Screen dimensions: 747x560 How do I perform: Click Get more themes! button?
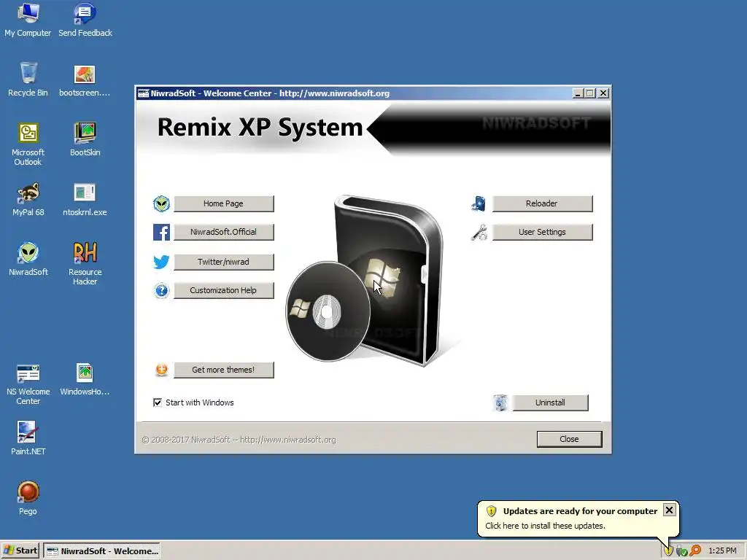tap(223, 370)
